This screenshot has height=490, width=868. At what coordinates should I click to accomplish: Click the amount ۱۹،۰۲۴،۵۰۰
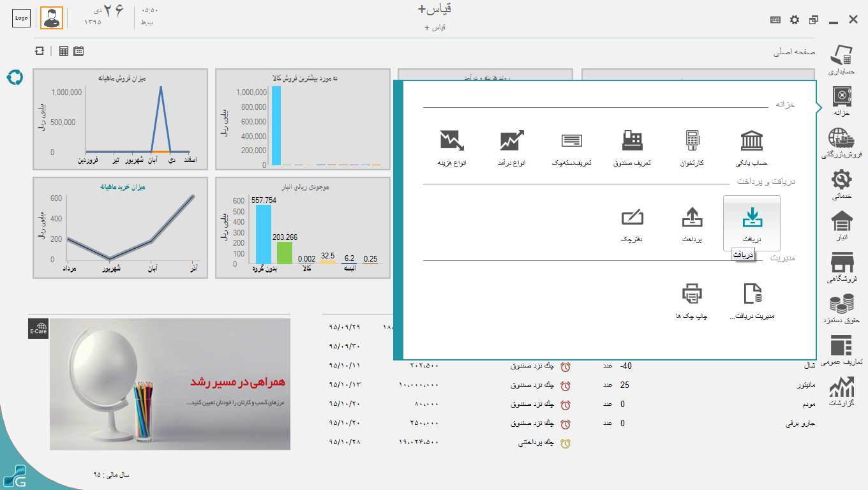tap(419, 442)
